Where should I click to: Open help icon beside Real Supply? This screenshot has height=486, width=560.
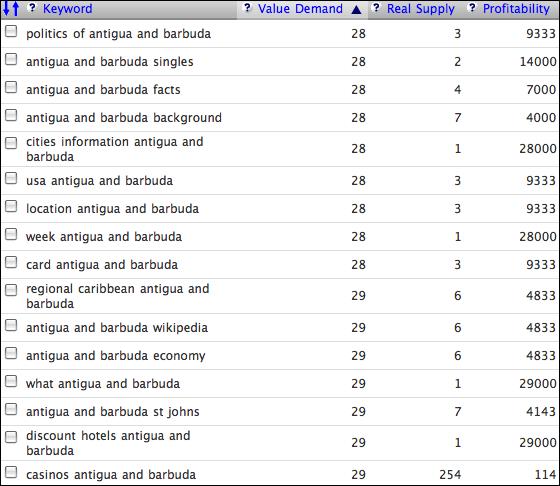point(376,7)
